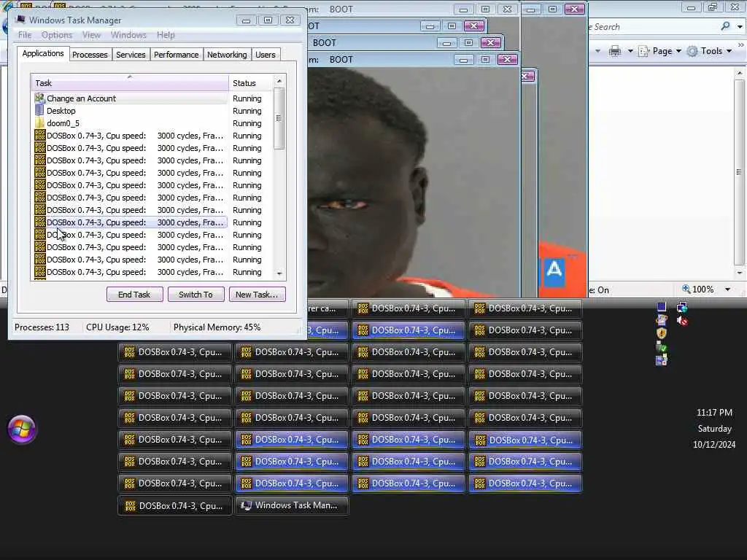Click the Tools gear in Internet Explorer

(x=693, y=51)
